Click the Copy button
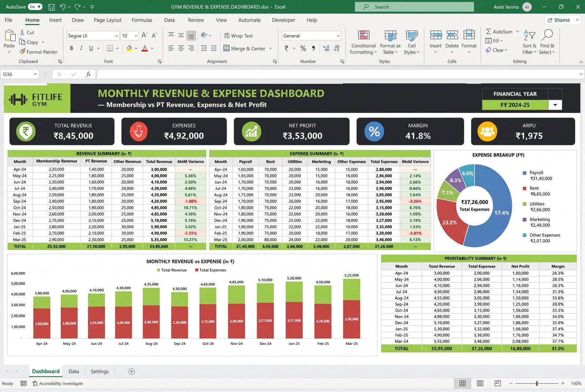 [x=29, y=42]
